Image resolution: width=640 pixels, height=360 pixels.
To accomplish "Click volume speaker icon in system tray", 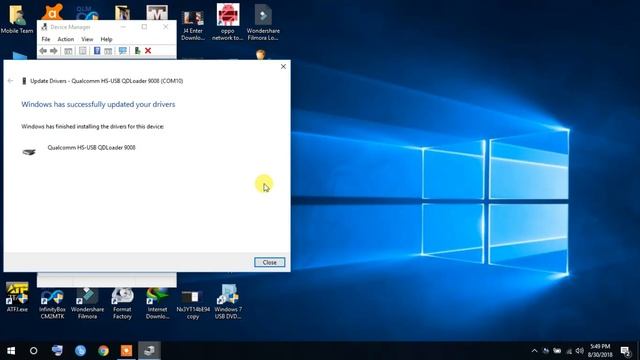I will 580,351.
